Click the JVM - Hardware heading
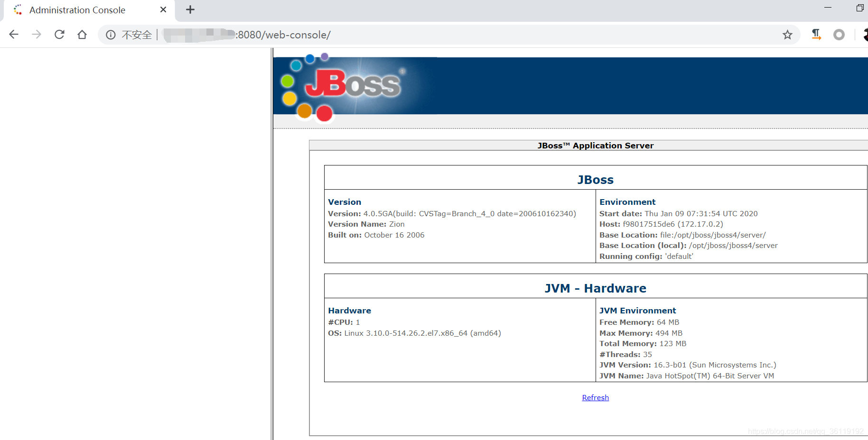 [x=595, y=288]
